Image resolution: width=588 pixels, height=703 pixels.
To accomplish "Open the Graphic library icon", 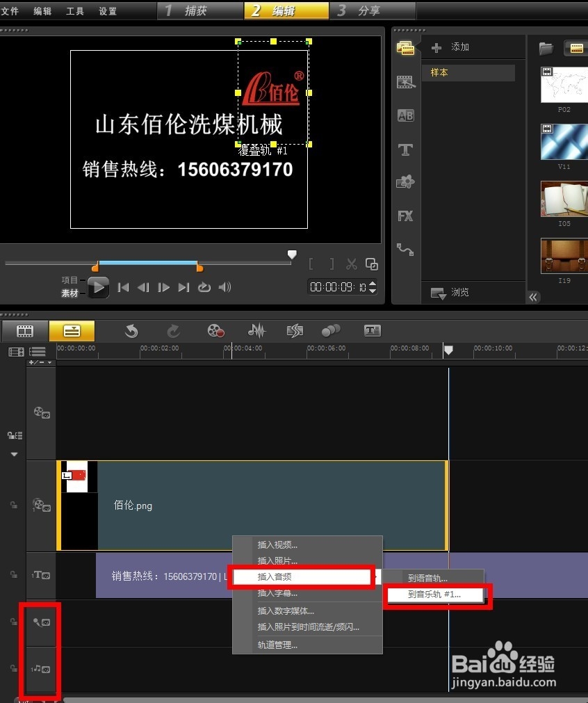I will click(x=406, y=182).
